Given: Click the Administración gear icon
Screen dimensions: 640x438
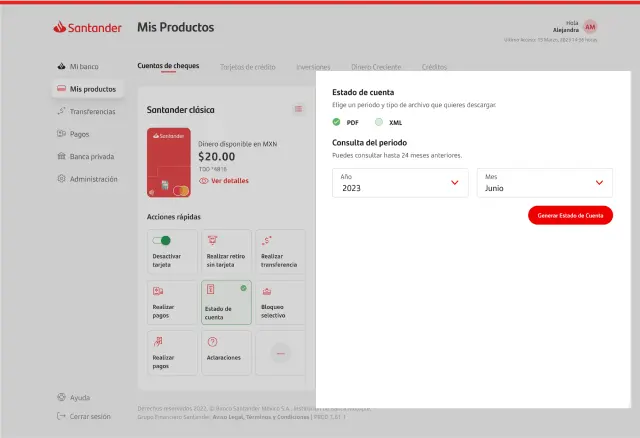Looking at the screenshot, I should point(61,178).
